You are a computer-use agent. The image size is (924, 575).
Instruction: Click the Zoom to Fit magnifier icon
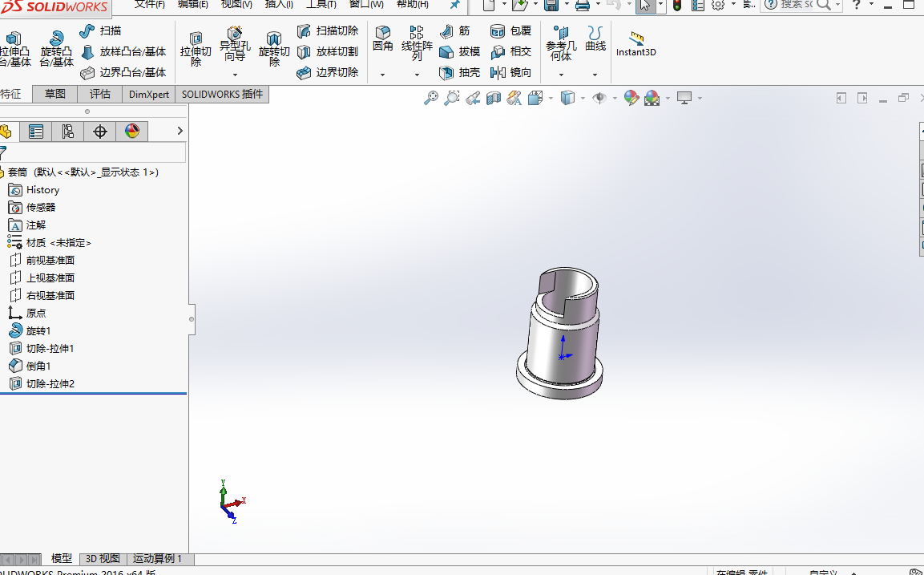point(431,98)
